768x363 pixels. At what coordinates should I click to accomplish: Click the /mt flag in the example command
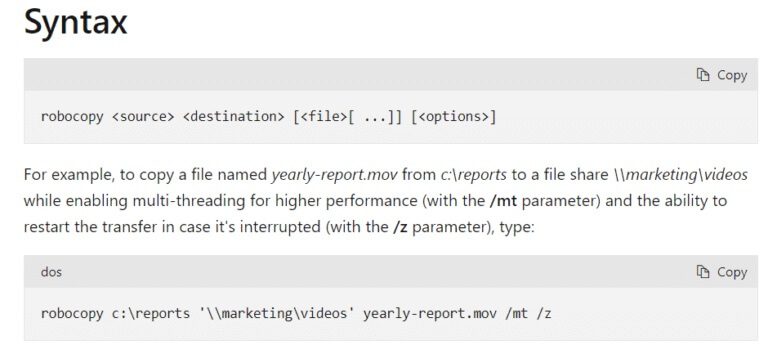point(517,314)
